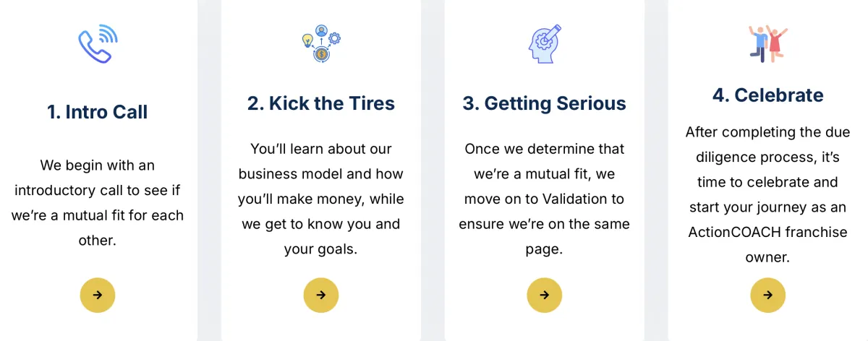Image resolution: width=868 pixels, height=341 pixels.
Task: Click the head with pencil icon
Action: pos(544,43)
